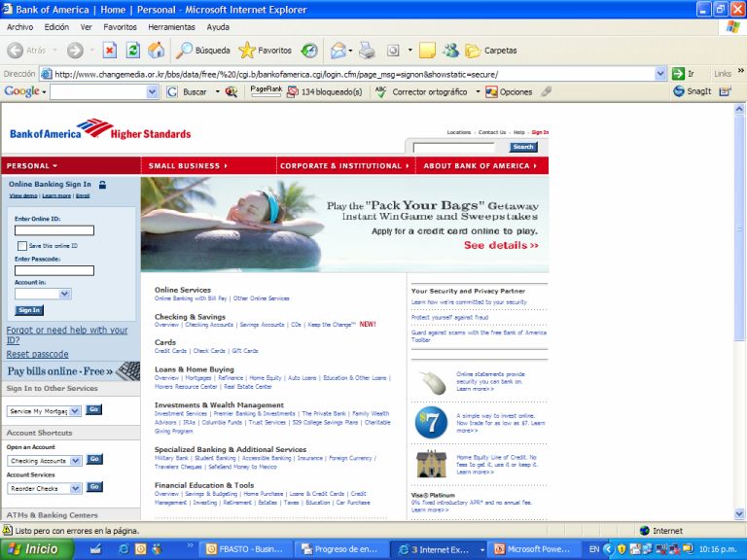Open the Ayuda menu
747x560 pixels.
pos(218,27)
